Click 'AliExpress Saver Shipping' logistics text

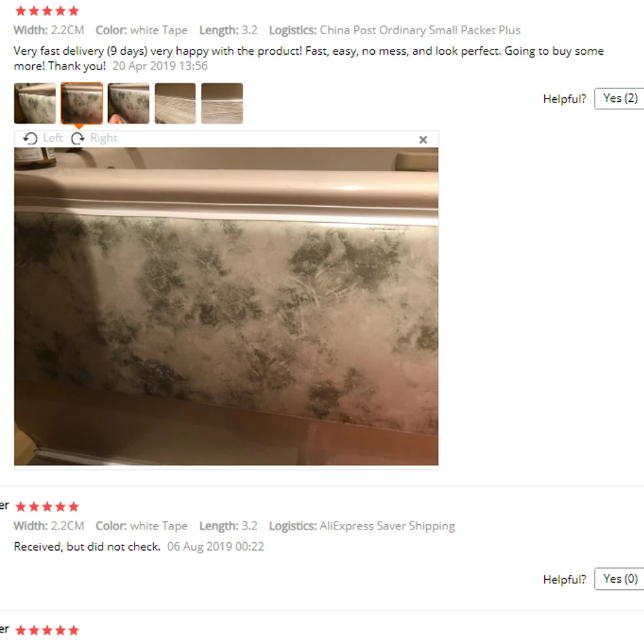(x=387, y=526)
